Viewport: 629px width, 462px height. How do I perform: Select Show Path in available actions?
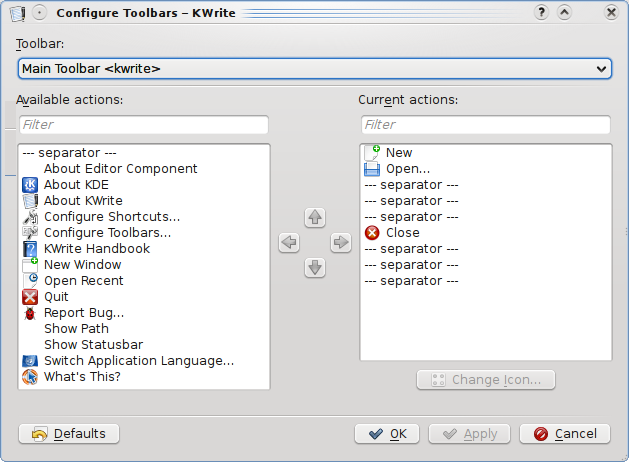tap(76, 329)
